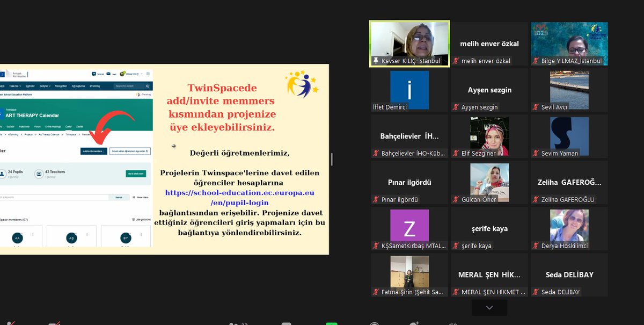Select Derya Hoskilimci participant tile

569,229
